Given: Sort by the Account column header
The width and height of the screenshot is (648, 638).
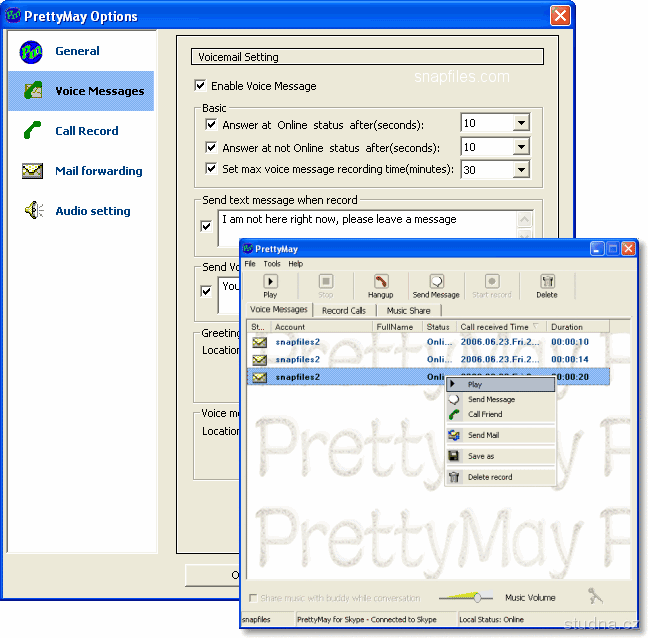Looking at the screenshot, I should 322,327.
